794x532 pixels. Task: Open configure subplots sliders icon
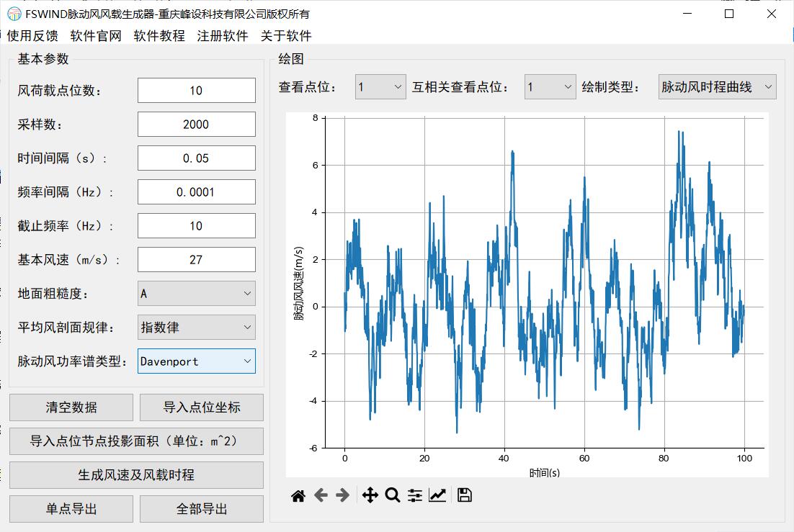point(415,495)
